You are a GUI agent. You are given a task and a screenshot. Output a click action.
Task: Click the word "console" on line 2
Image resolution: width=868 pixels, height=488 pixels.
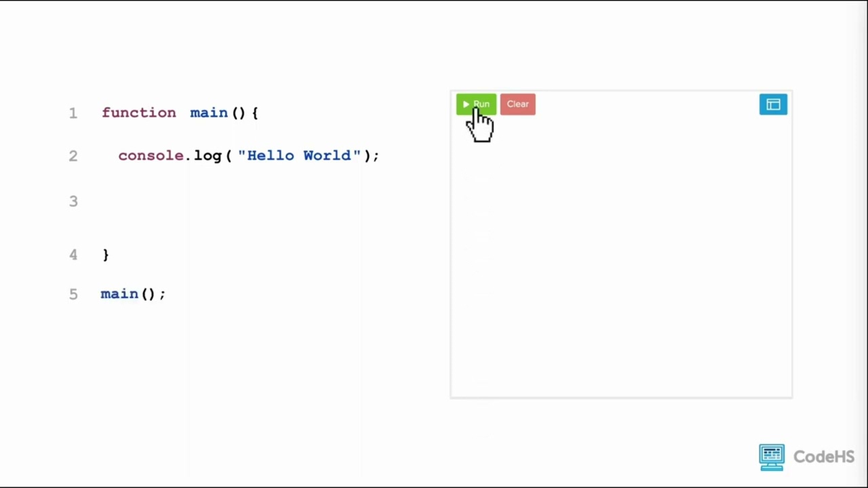tap(151, 156)
